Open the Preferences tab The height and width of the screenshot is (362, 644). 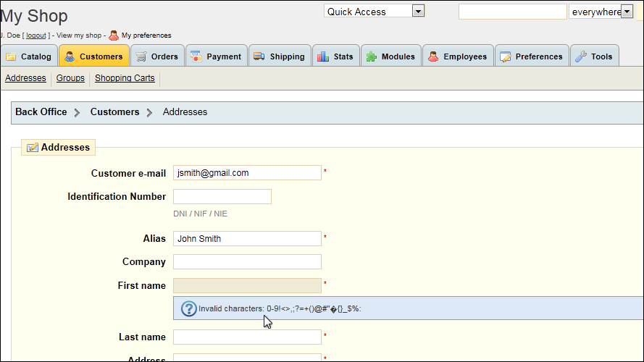pos(532,56)
